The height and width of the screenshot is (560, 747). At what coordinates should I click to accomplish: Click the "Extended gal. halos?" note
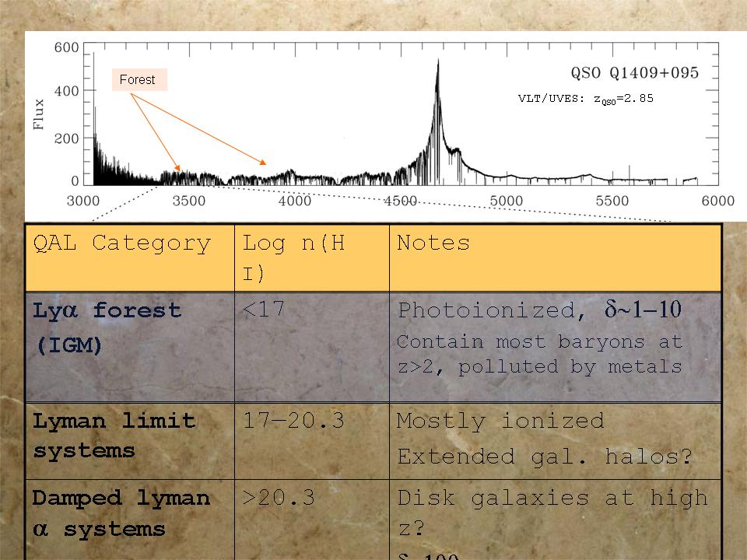544,457
